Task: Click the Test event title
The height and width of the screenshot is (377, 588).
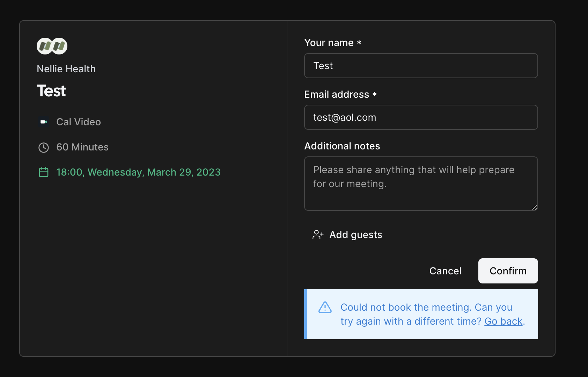Action: point(51,91)
